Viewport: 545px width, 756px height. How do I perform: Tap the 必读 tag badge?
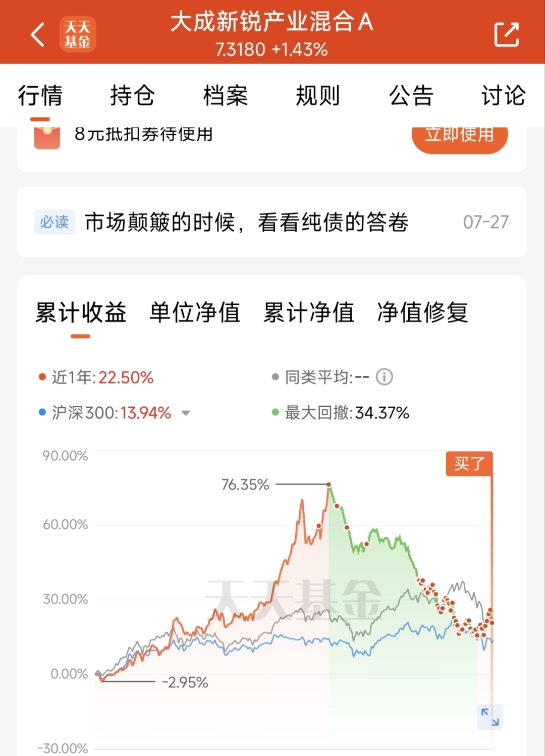pos(54,222)
